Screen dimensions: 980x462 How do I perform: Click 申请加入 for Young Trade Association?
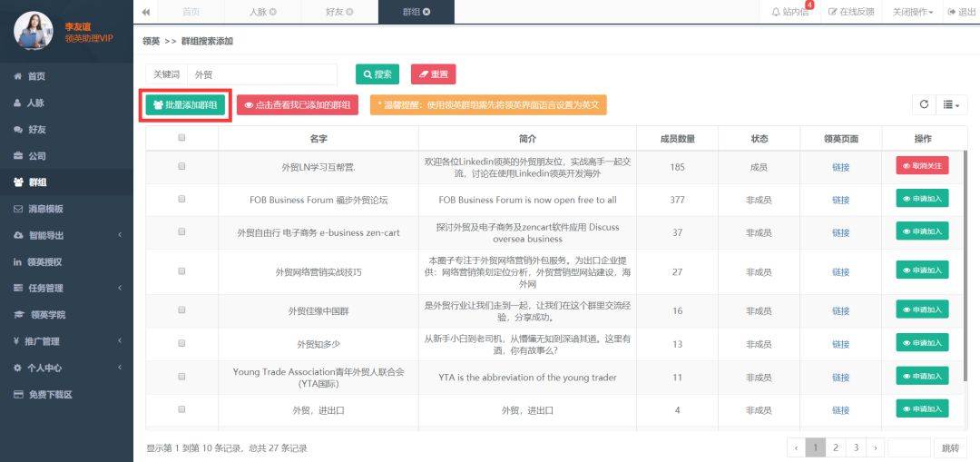pos(922,376)
